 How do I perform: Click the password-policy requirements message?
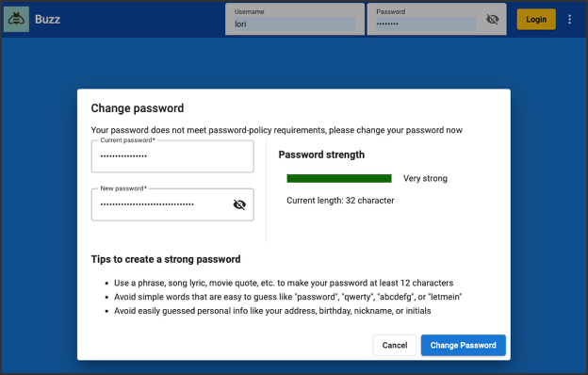click(x=277, y=130)
